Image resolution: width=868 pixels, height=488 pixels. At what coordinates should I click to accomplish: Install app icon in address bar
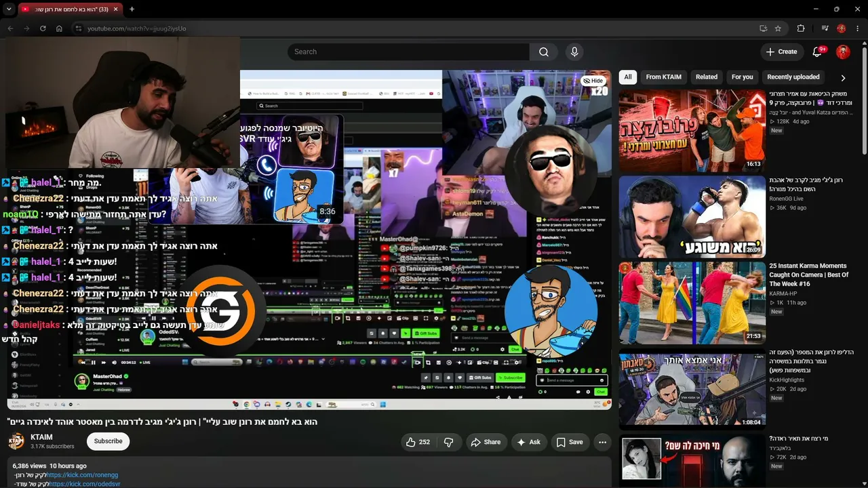(x=763, y=28)
